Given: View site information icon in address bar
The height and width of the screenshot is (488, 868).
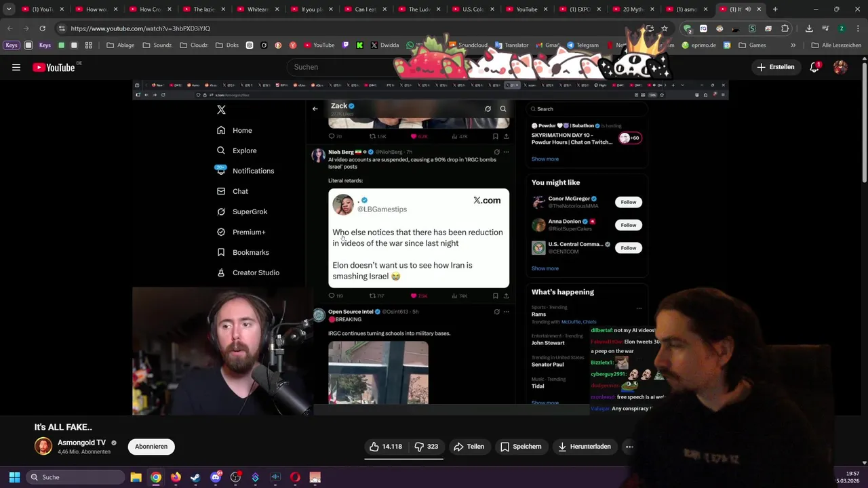Looking at the screenshot, I should coord(62,28).
